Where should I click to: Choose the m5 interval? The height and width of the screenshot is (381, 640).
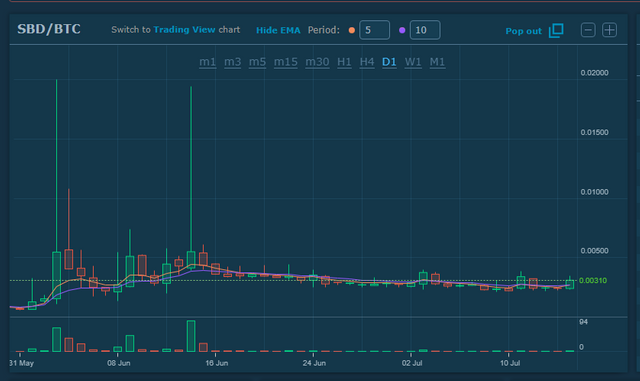(258, 62)
